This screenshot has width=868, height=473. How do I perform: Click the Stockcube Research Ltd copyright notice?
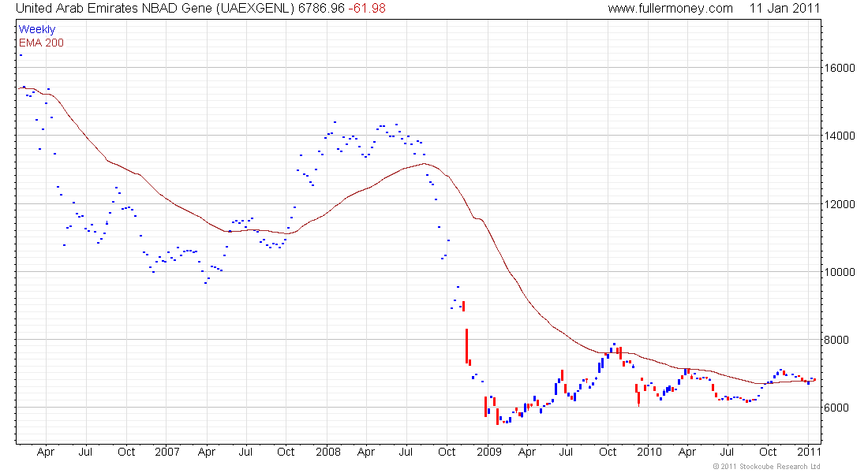coord(767,467)
